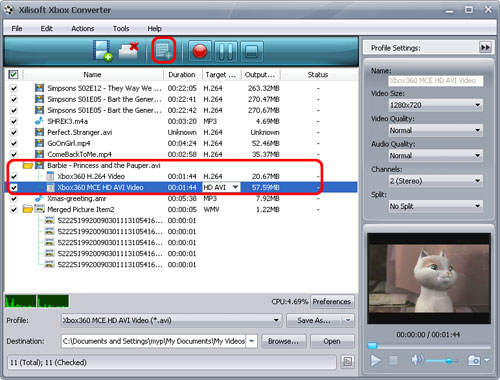Click the Save As... button
The image size is (500, 380).
tap(314, 320)
